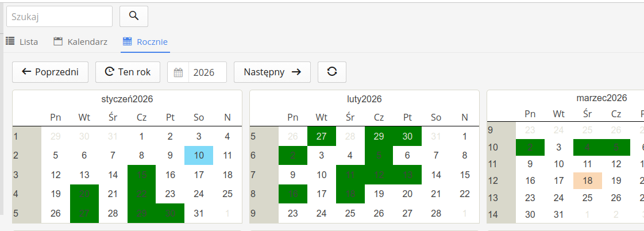
Task: Select highlighted blue January 10 cell
Action: click(199, 155)
